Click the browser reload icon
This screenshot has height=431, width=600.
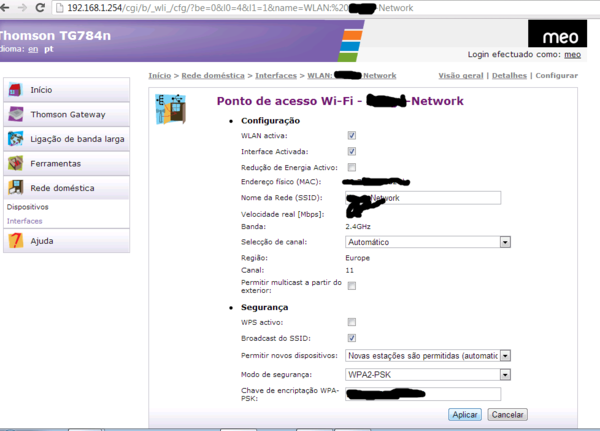pyautogui.click(x=40, y=8)
